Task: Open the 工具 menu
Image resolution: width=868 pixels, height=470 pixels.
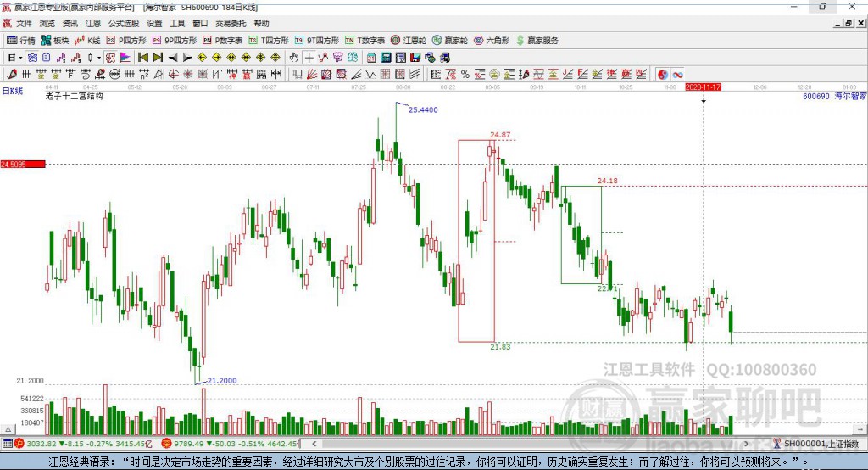Action: pyautogui.click(x=177, y=23)
